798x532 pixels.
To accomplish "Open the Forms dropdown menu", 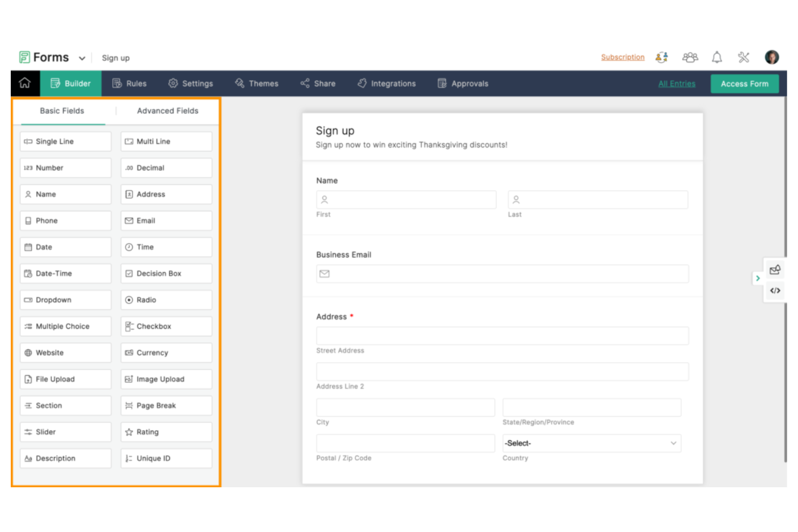I will pyautogui.click(x=82, y=58).
